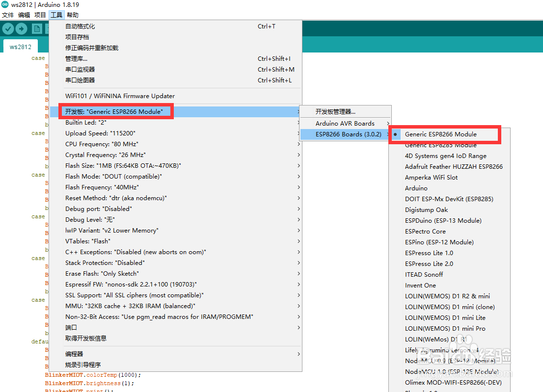
Task: Select the Arduino board entry
Action: coord(450,188)
